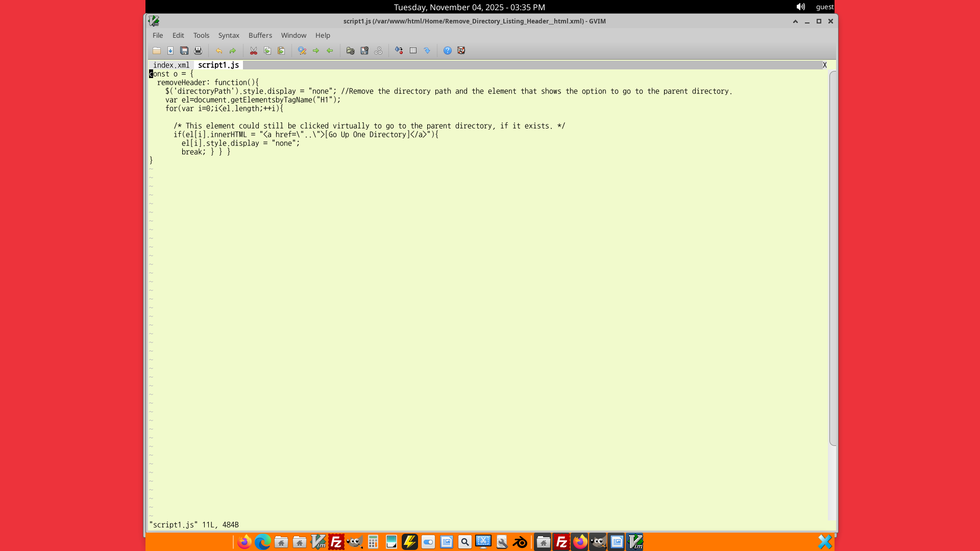Click the Undo arrow icon
Viewport: 980px width, 551px height.
tap(219, 51)
